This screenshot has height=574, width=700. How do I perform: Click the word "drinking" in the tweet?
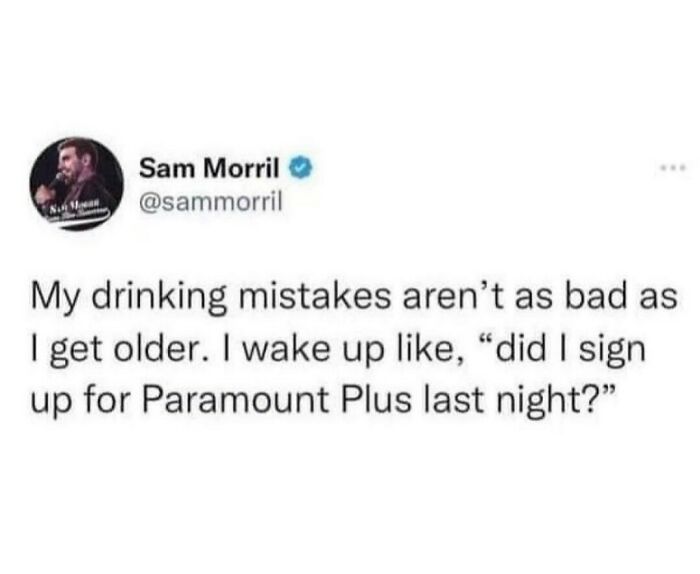(x=160, y=300)
